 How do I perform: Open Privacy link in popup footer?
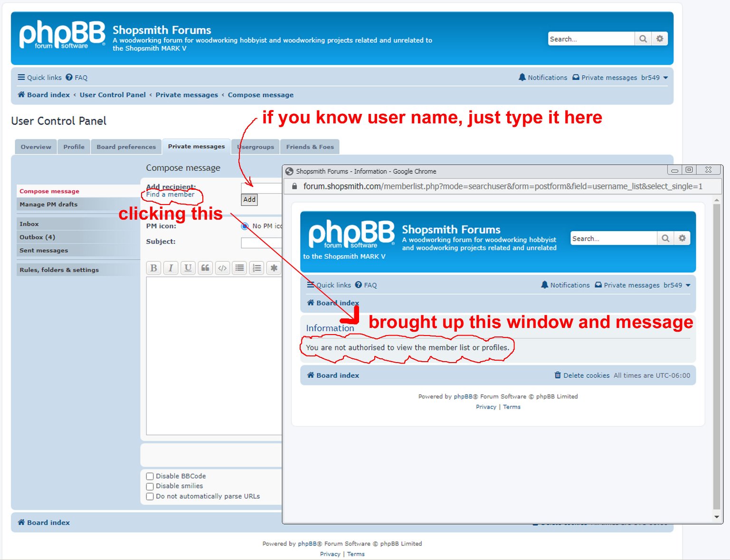click(486, 407)
